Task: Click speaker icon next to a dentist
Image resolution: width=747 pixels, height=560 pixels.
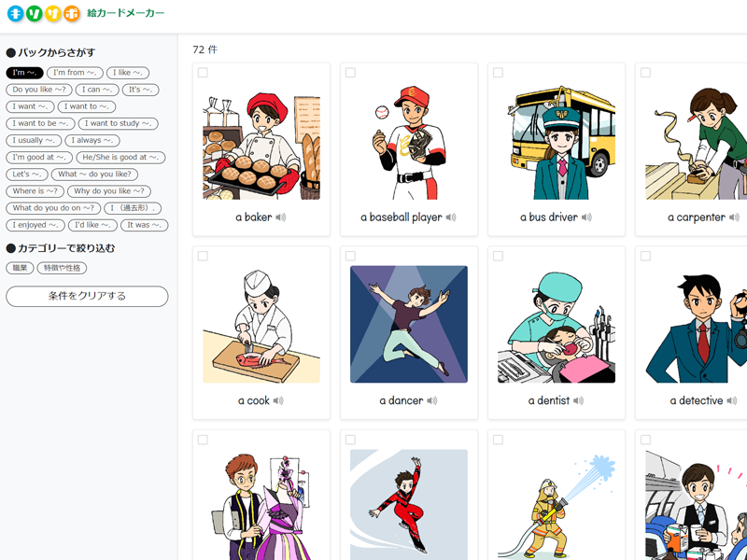Action: click(579, 400)
